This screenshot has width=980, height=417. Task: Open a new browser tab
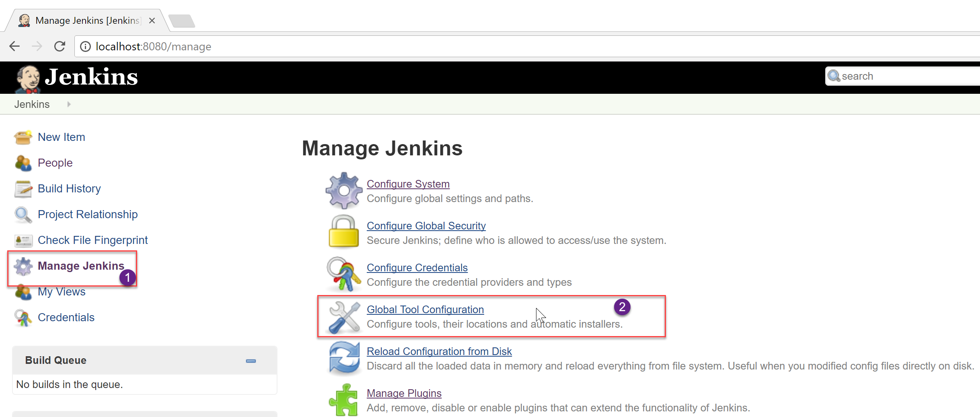coord(182,21)
